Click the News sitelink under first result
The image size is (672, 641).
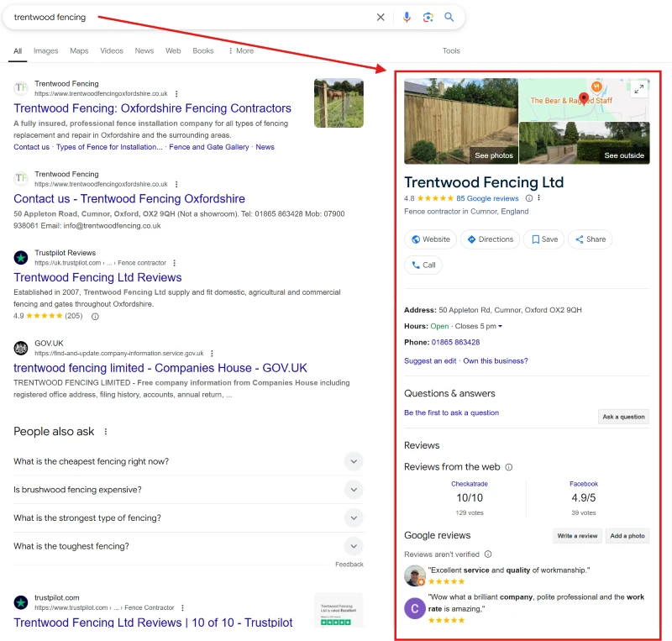point(265,147)
